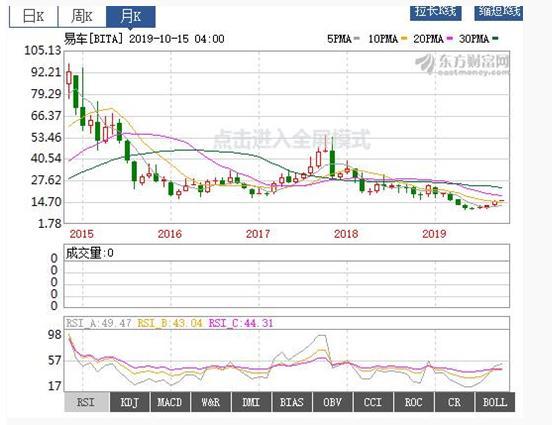
Task: Click the RSI_C:44.31 value
Action: tap(241, 323)
